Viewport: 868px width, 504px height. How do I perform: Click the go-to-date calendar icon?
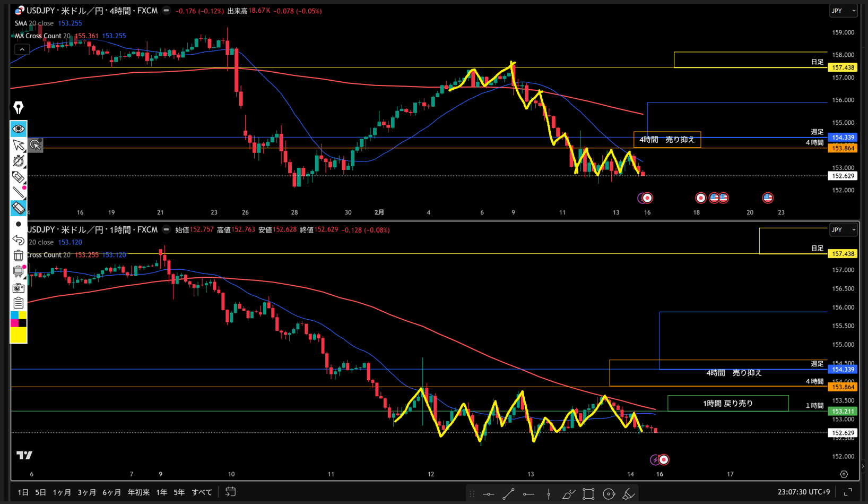click(230, 492)
